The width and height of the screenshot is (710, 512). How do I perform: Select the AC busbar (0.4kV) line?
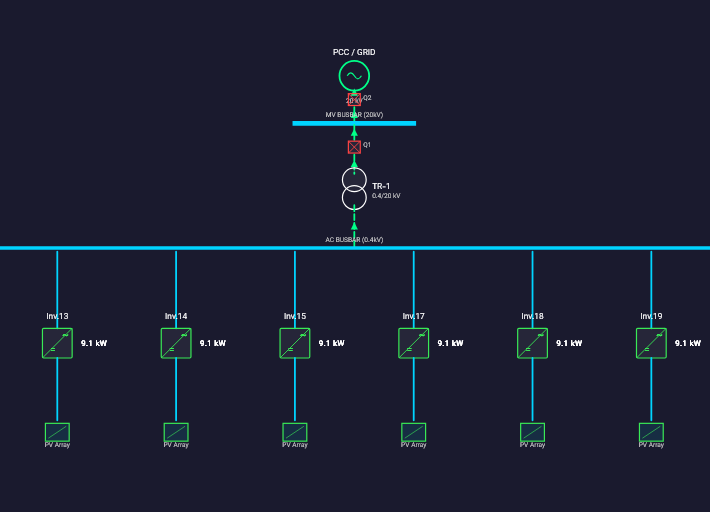200,247
